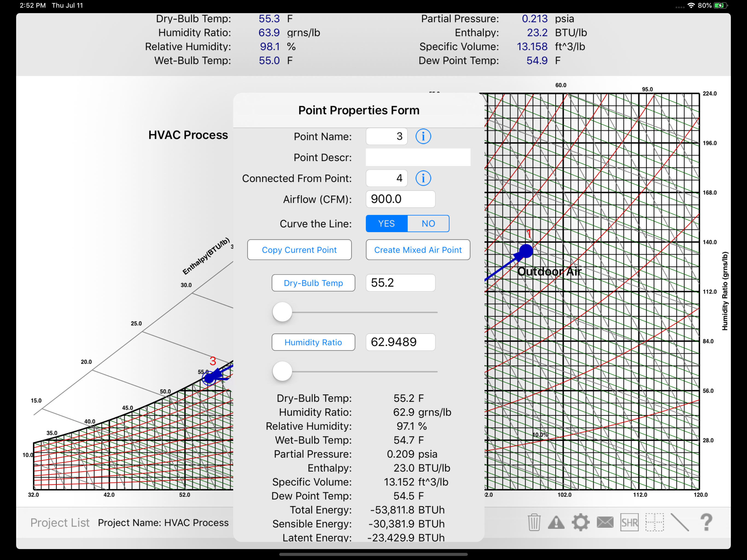This screenshot has width=747, height=560.
Task: Click the Copy Current Point button
Action: point(299,250)
